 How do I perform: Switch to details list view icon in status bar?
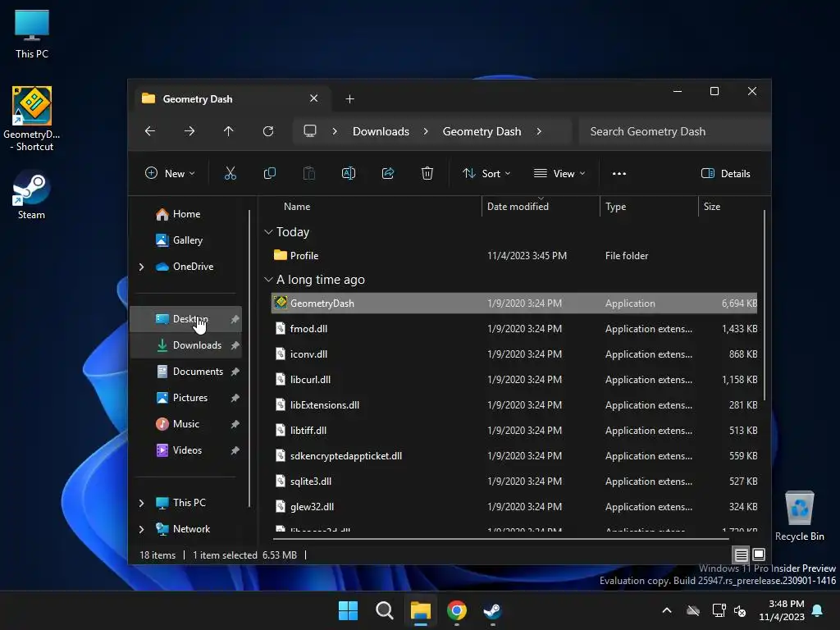[x=741, y=555]
